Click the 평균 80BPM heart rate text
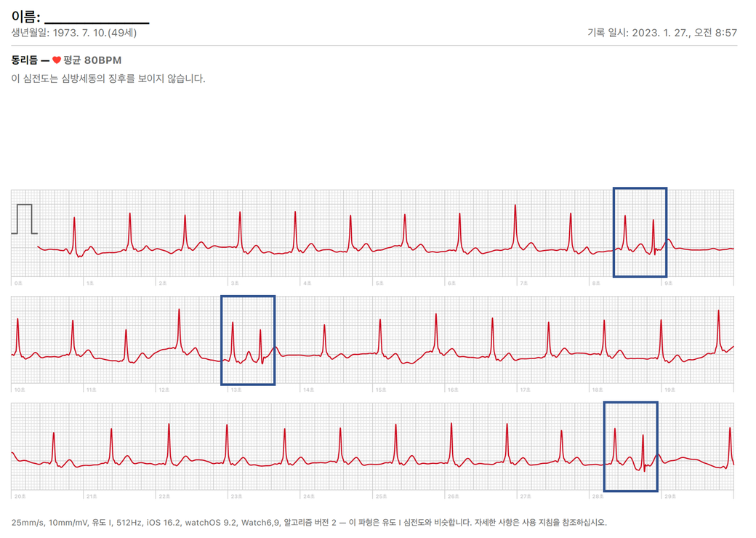 [x=92, y=60]
